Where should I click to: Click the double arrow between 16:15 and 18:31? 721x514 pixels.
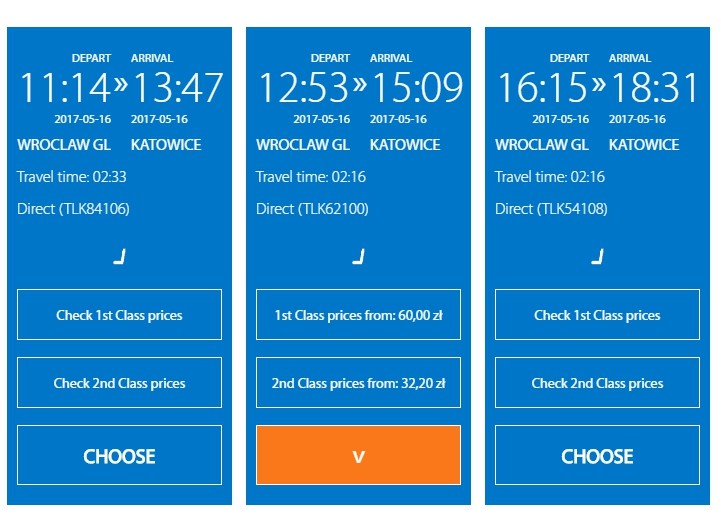(x=598, y=86)
